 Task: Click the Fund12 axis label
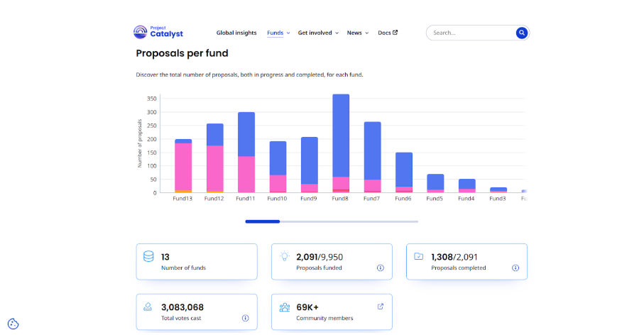(214, 198)
